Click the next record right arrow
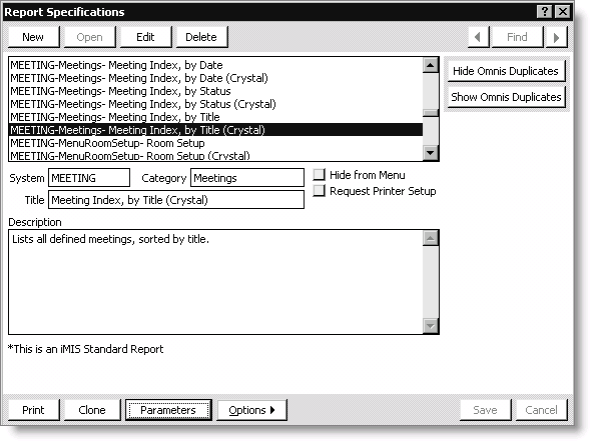Screen dimensions: 591x442 pyautogui.click(x=556, y=37)
